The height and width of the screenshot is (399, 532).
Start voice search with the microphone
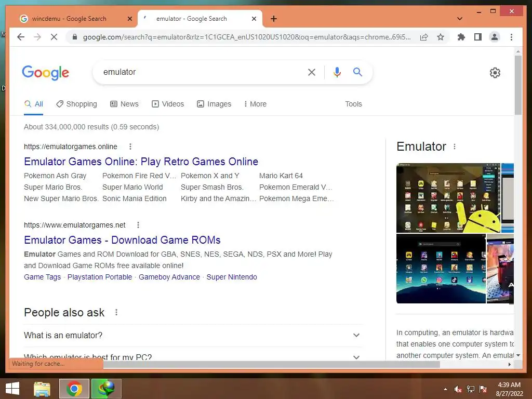[x=337, y=72]
